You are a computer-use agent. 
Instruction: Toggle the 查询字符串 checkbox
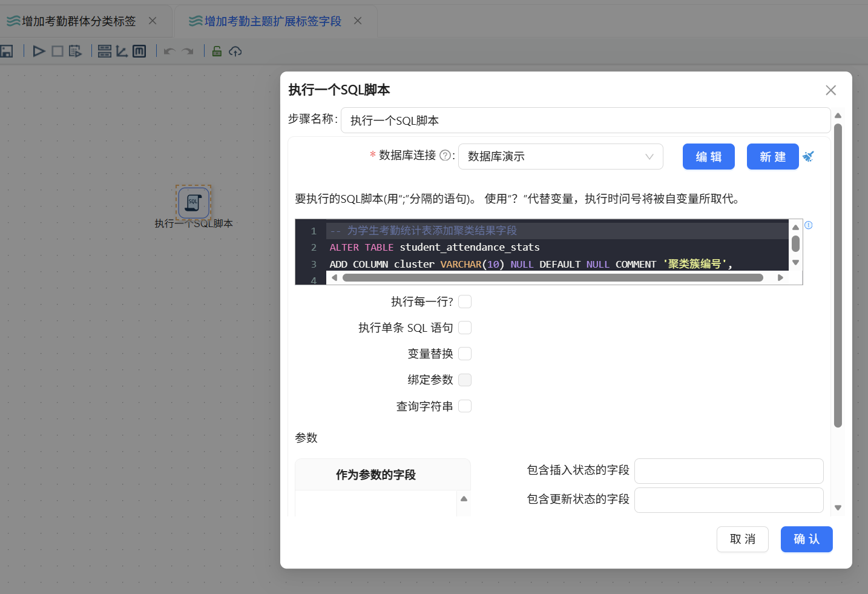[465, 406]
